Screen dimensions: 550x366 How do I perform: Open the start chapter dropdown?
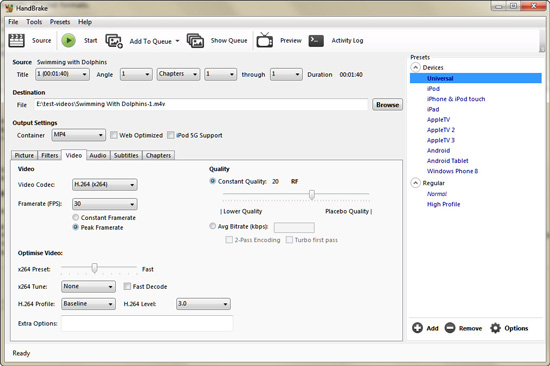(x=221, y=74)
